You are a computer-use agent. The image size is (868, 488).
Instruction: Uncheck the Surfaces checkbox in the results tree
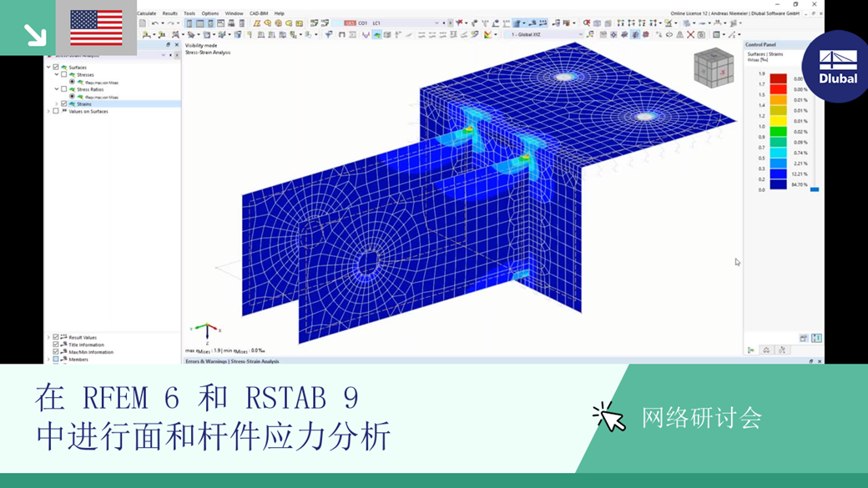[55, 67]
